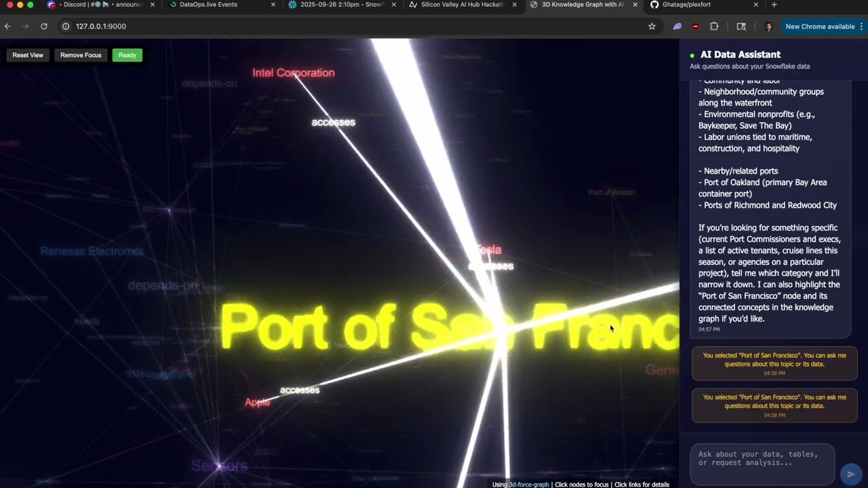
Task: Send the chat message with the arrow button
Action: coord(850,474)
